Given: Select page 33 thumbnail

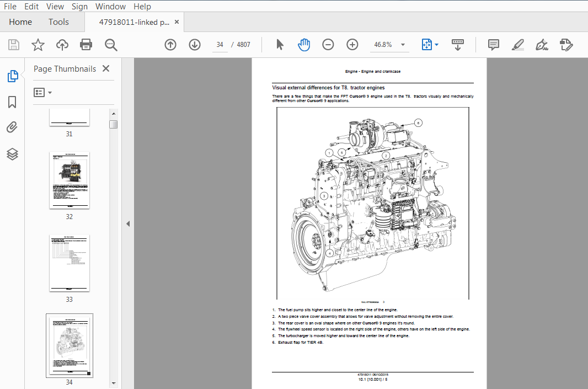Looking at the screenshot, I should pos(70,263).
